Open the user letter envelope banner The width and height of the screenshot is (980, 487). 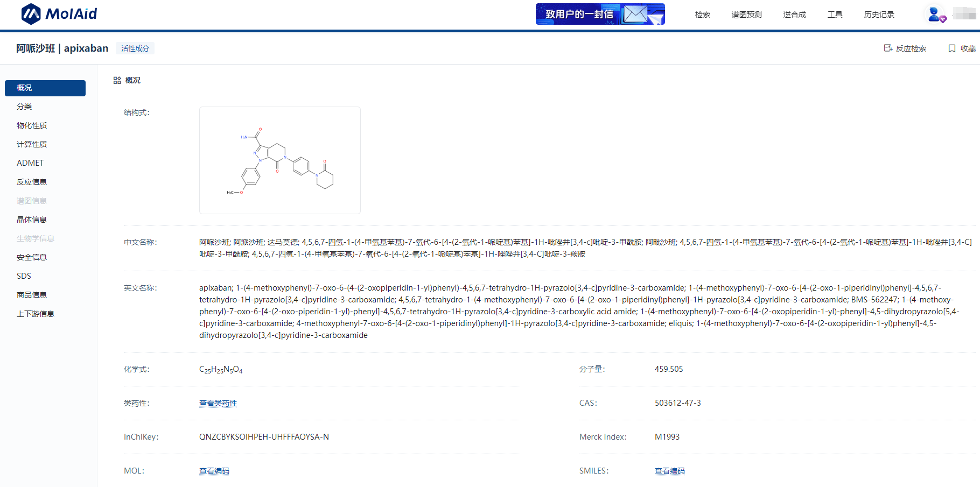(600, 14)
